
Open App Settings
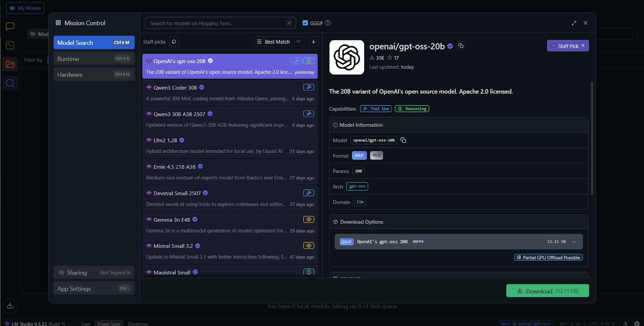pos(94,289)
